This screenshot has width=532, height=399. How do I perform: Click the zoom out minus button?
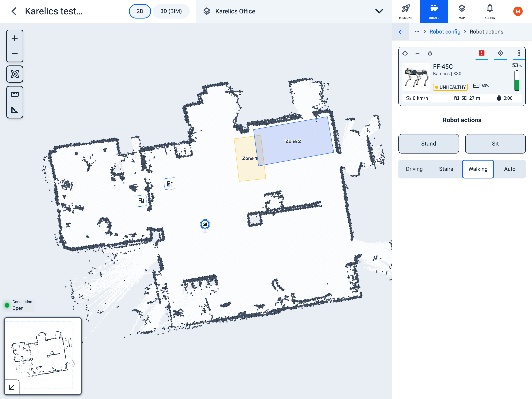click(15, 54)
